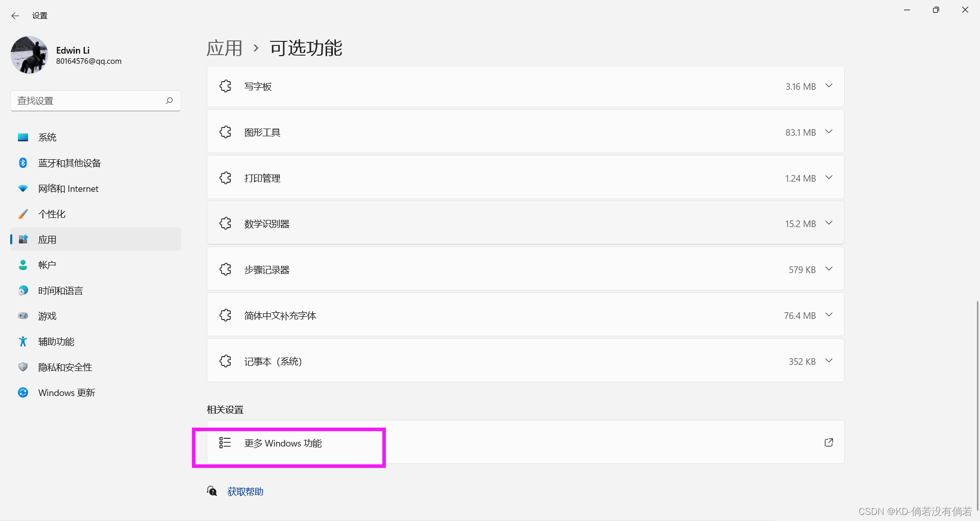
Task: Click the 579 KB size value
Action: pos(802,270)
